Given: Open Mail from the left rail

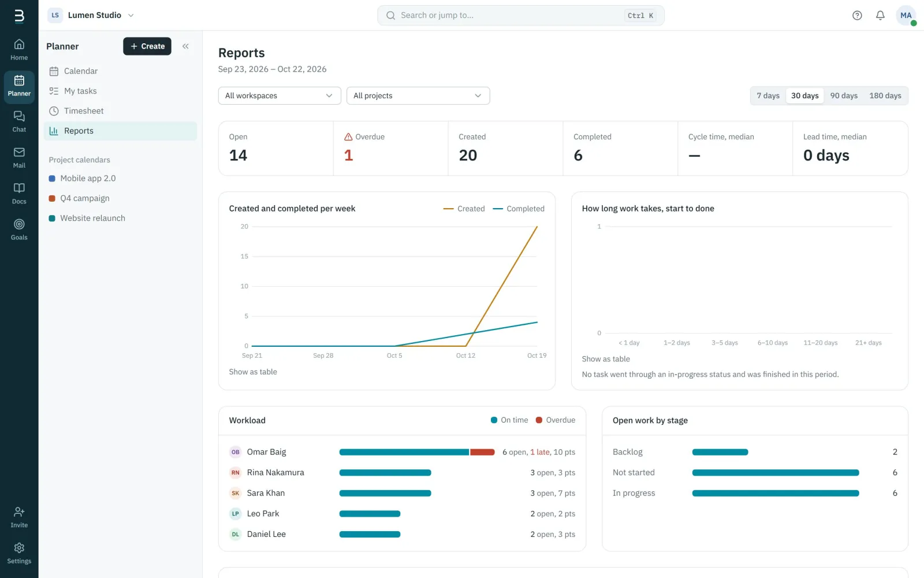Looking at the screenshot, I should pos(19,158).
